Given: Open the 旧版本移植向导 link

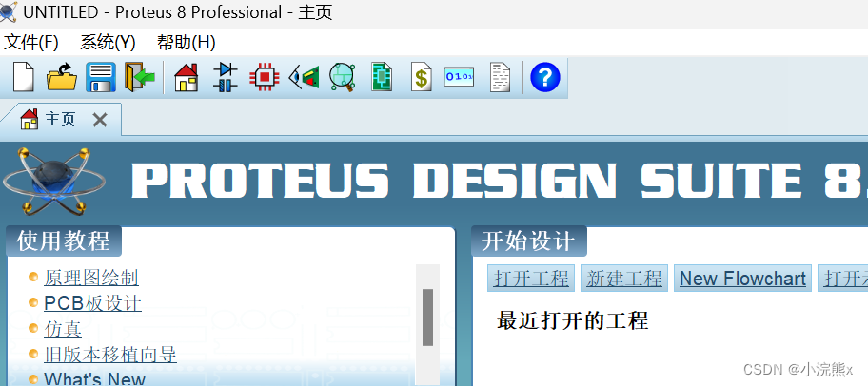Looking at the screenshot, I should (110, 355).
